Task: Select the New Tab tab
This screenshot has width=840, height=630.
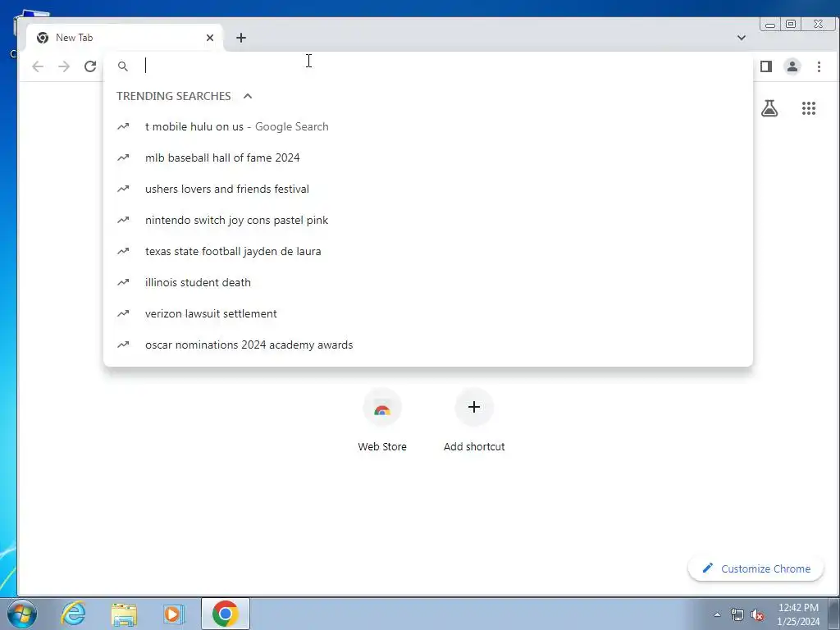Action: tap(125, 38)
